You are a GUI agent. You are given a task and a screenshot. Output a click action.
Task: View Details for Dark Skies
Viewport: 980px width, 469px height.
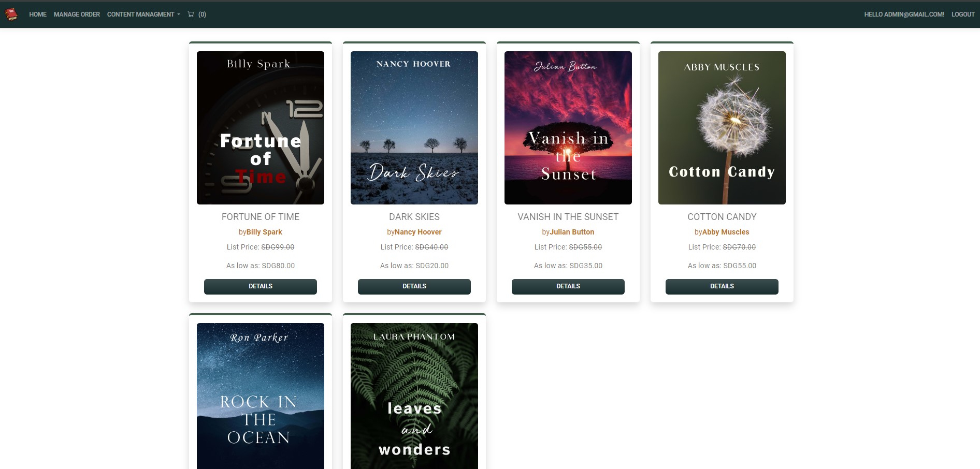point(414,286)
